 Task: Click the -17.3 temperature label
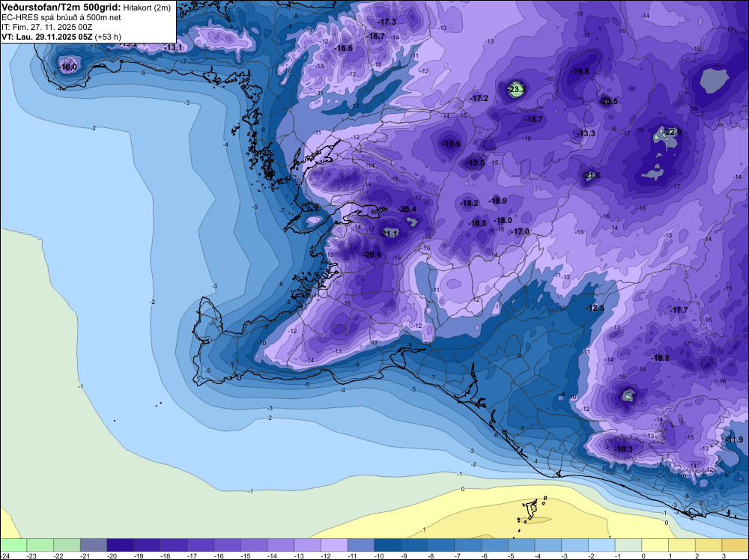387,22
